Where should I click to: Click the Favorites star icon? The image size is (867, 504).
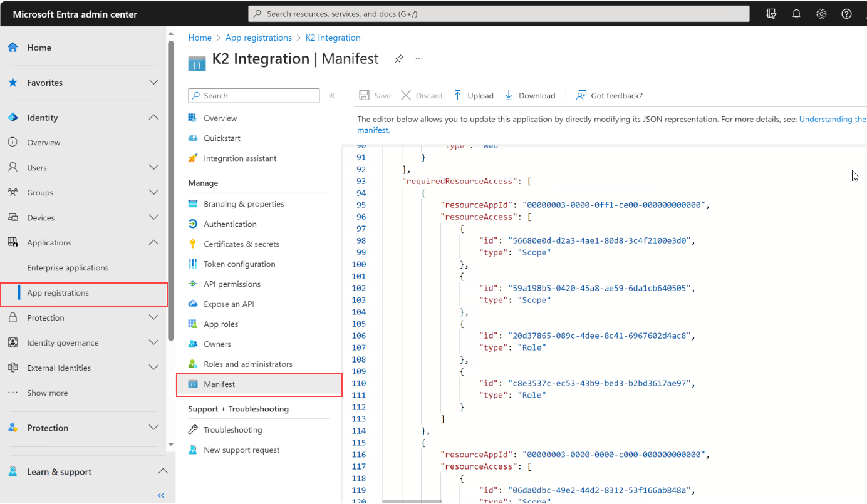pyautogui.click(x=13, y=83)
